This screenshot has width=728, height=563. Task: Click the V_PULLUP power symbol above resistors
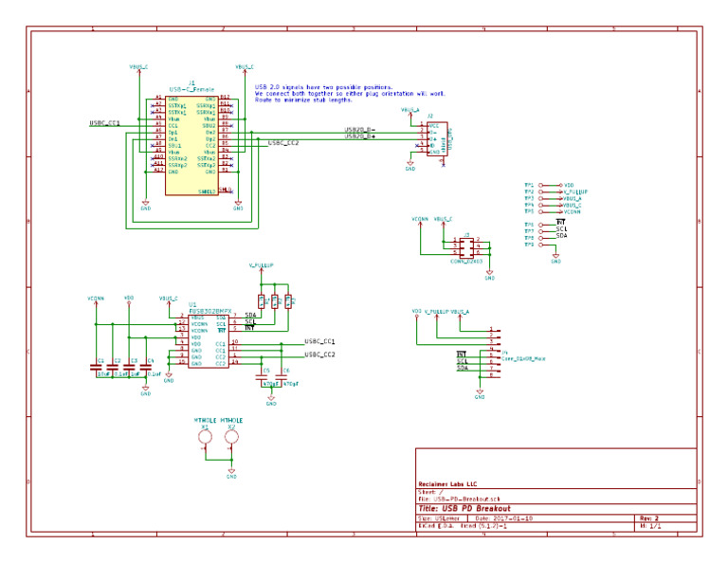(262, 266)
